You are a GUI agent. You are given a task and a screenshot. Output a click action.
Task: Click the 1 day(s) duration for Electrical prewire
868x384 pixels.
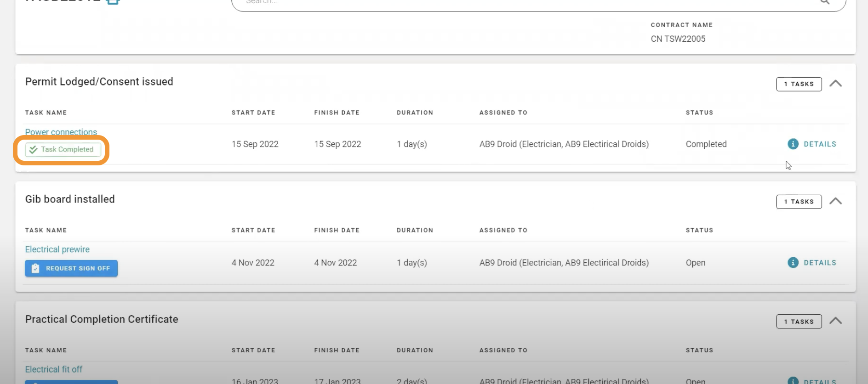(412, 262)
